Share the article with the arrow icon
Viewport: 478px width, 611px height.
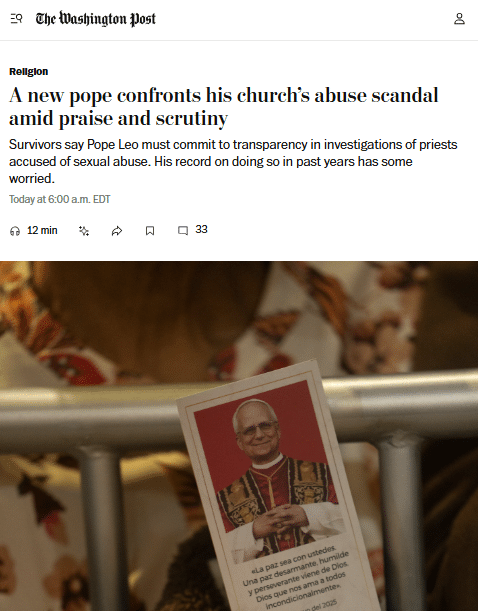point(117,231)
